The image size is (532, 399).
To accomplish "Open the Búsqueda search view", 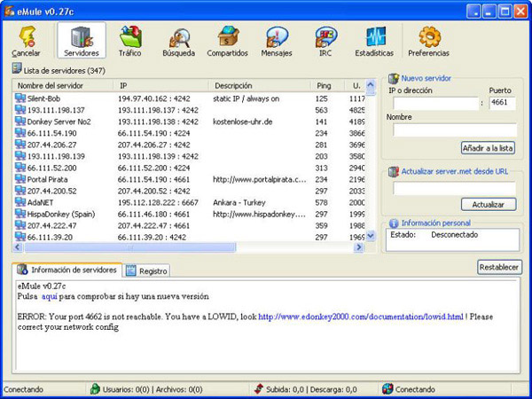I will [178, 40].
